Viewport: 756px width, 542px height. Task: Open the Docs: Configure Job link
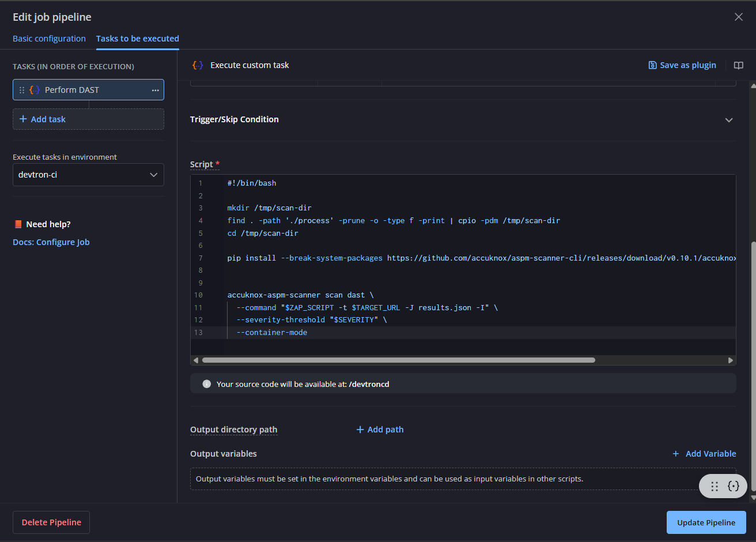click(51, 242)
